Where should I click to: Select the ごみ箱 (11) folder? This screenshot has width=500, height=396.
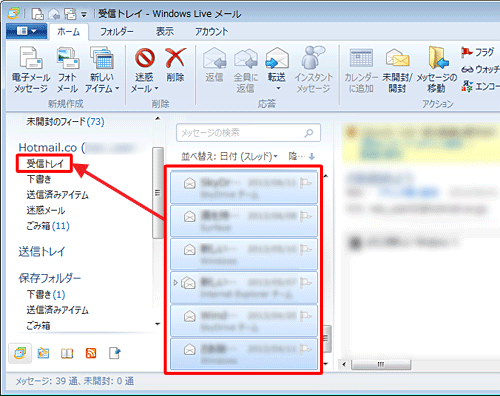pyautogui.click(x=48, y=226)
